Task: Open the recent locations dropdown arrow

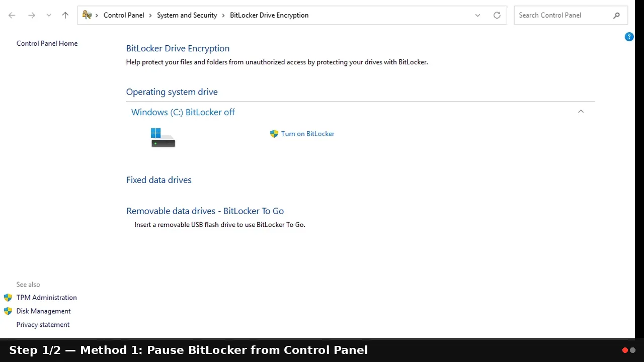Action: click(x=49, y=15)
